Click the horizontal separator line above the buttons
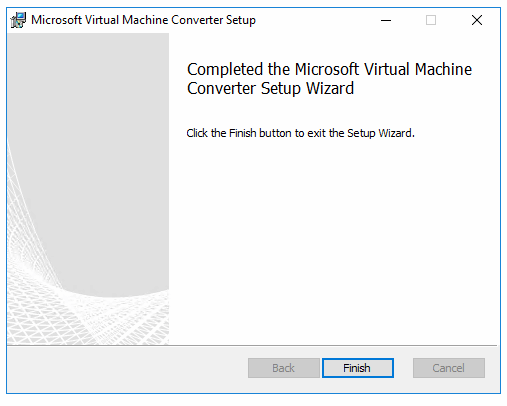 point(252,345)
